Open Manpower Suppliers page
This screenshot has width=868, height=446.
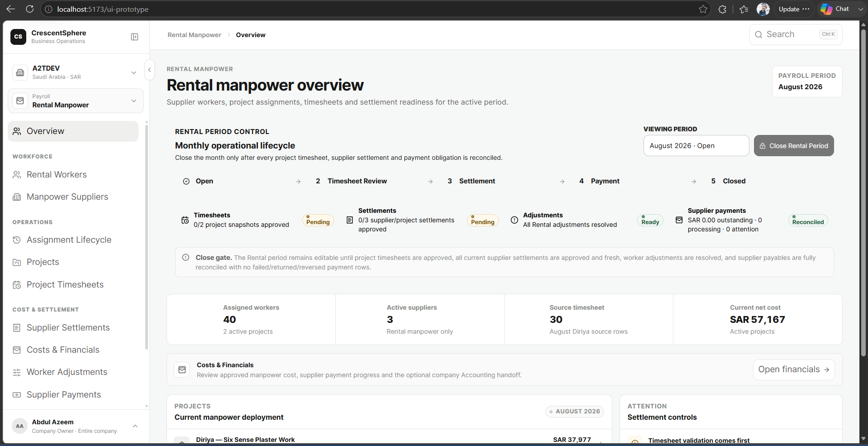point(73,197)
